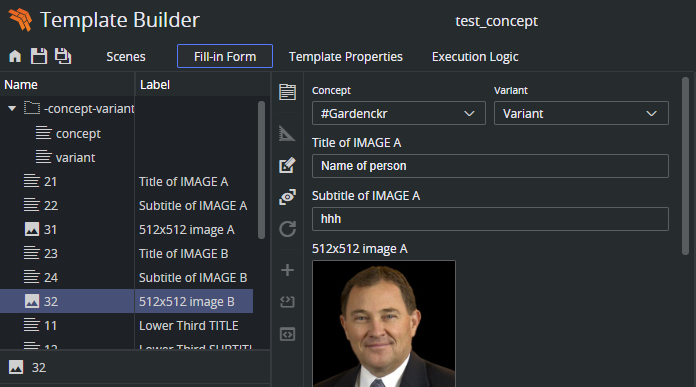Collapse the -concept-variant tree folder

click(12, 108)
